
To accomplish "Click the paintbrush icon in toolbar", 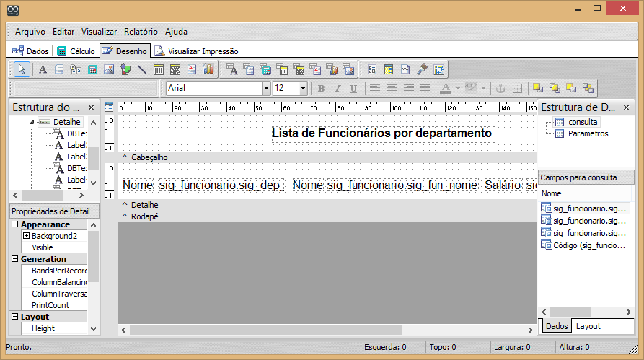I will (423, 70).
